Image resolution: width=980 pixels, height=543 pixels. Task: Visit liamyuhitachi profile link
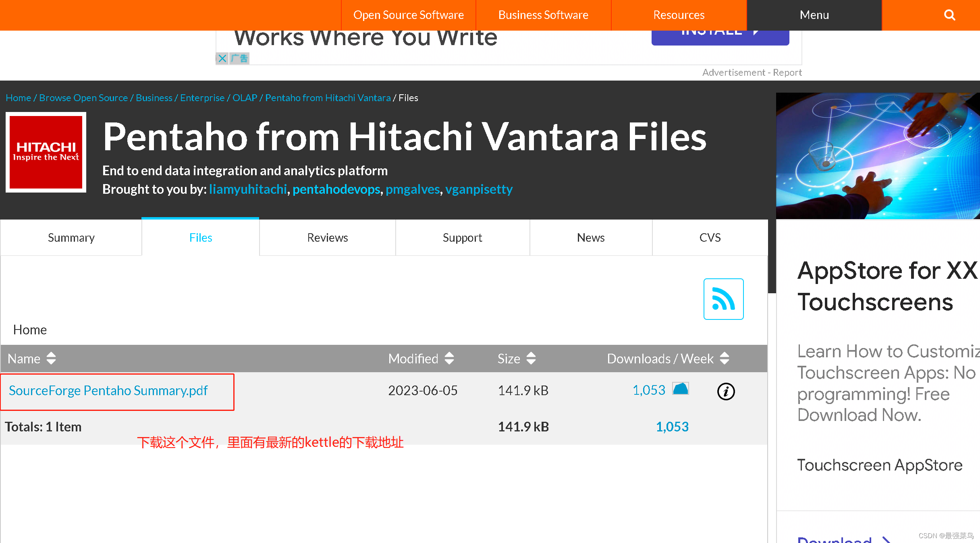point(248,189)
